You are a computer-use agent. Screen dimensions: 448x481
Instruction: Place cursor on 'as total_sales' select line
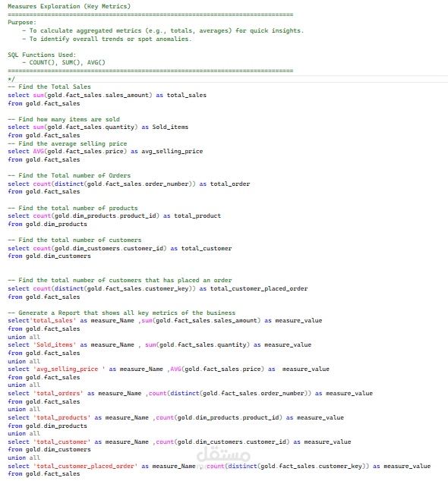pos(107,96)
